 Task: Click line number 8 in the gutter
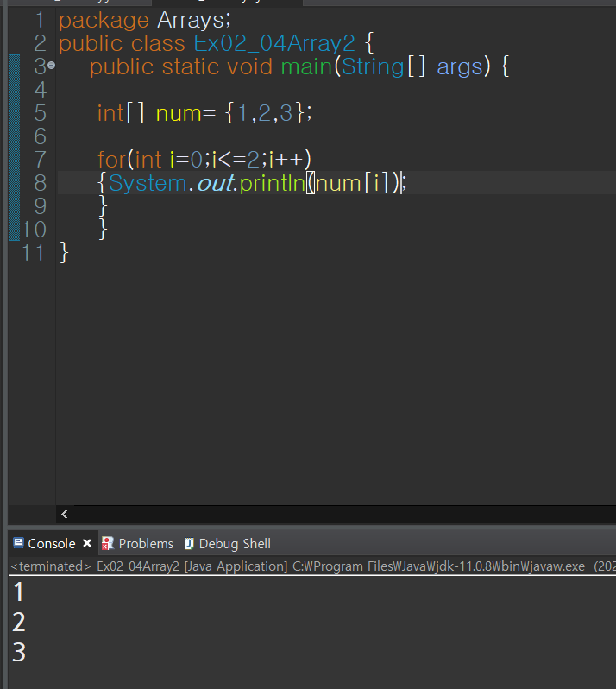pos(40,183)
